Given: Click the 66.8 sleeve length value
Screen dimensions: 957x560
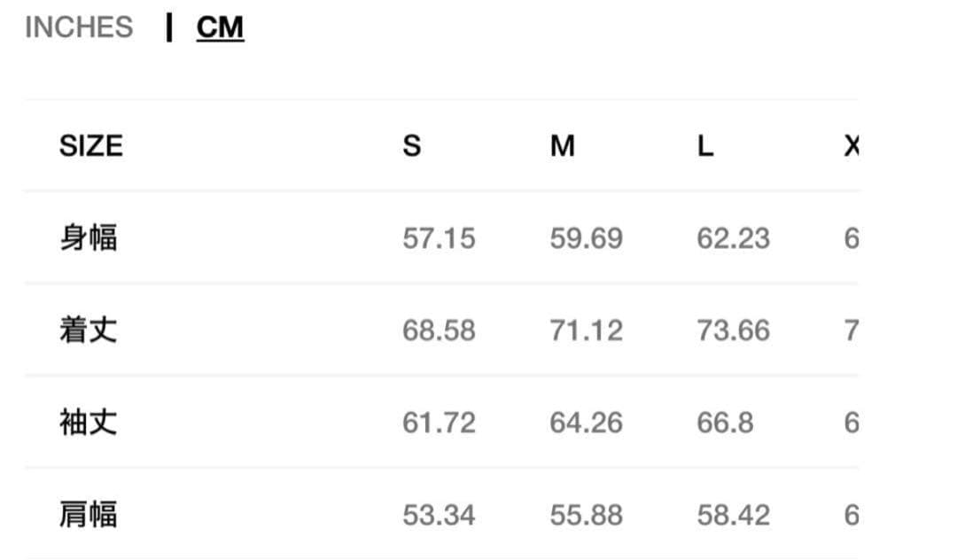Looking at the screenshot, I should click(725, 423).
